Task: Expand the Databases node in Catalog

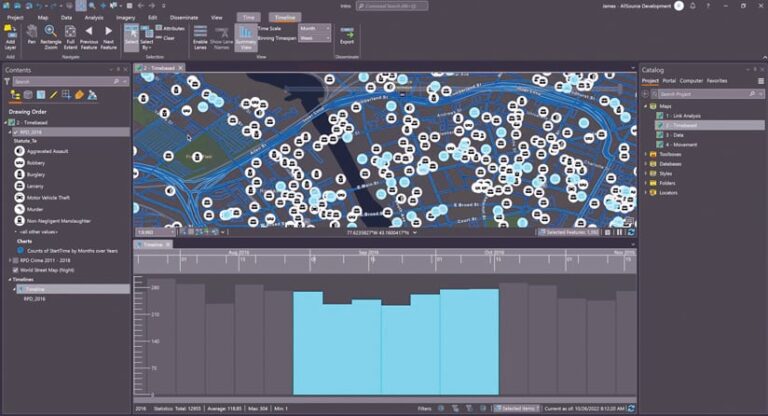Action: (646, 164)
